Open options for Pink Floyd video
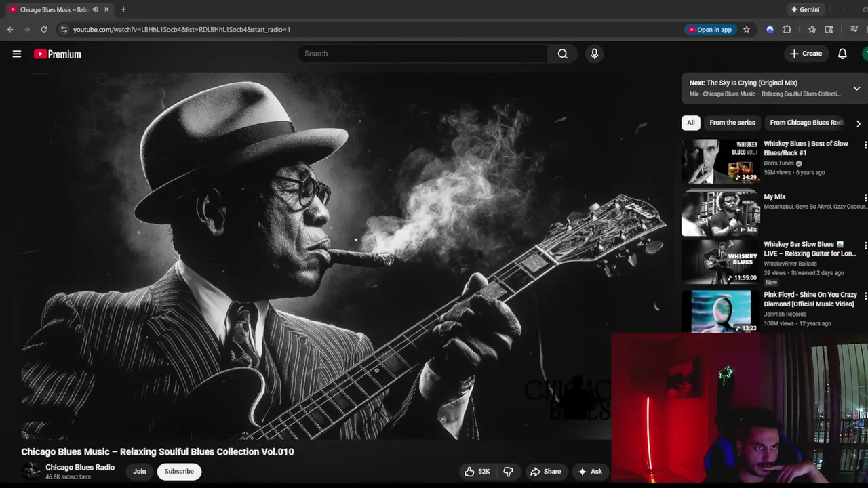The width and height of the screenshot is (868, 488). pos(865,296)
